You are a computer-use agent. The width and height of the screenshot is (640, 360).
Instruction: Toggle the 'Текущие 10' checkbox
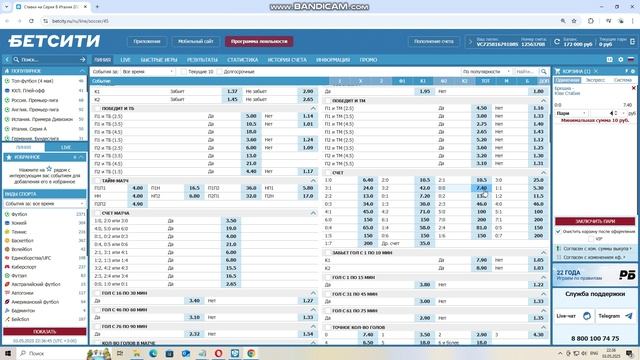pyautogui.click(x=184, y=71)
